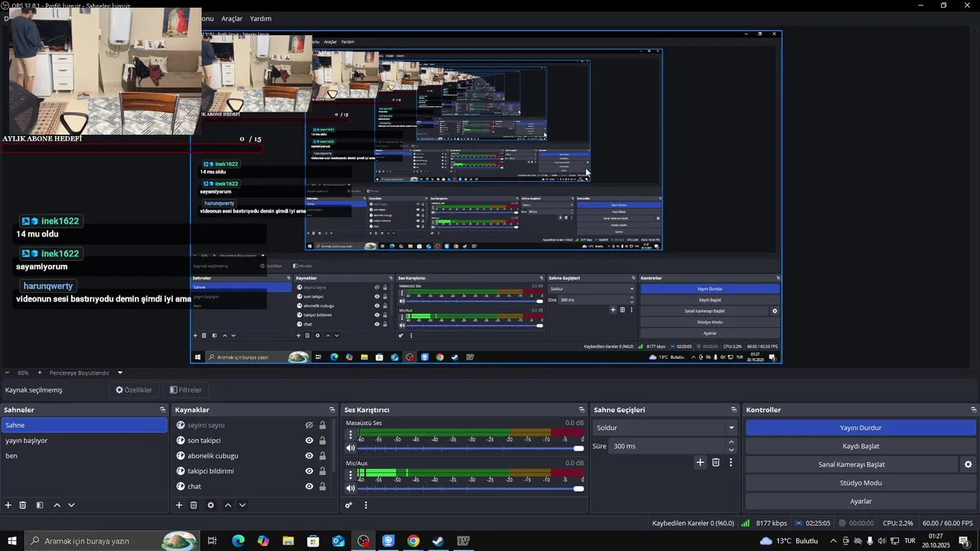
Task: Open source Özellikler button
Action: (134, 390)
